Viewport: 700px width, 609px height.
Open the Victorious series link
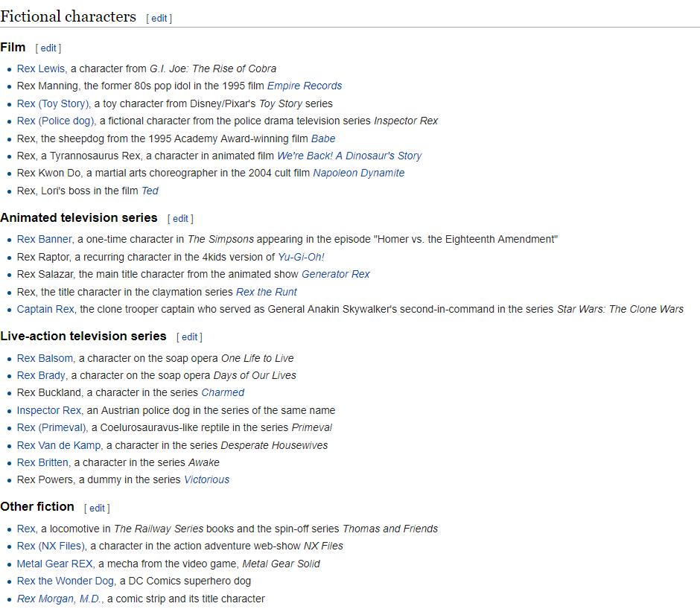207,480
